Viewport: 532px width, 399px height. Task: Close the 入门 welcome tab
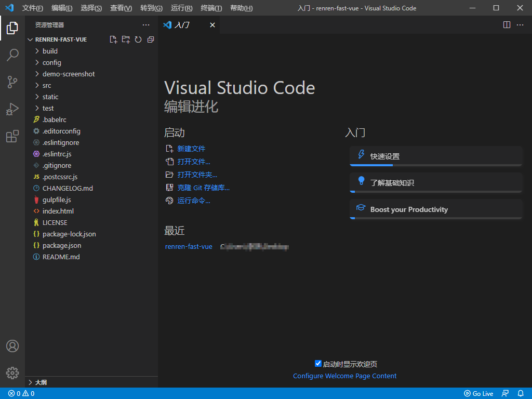pos(212,25)
